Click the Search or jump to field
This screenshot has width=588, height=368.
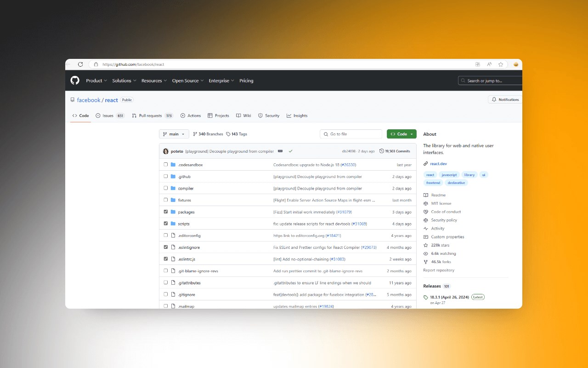490,80
